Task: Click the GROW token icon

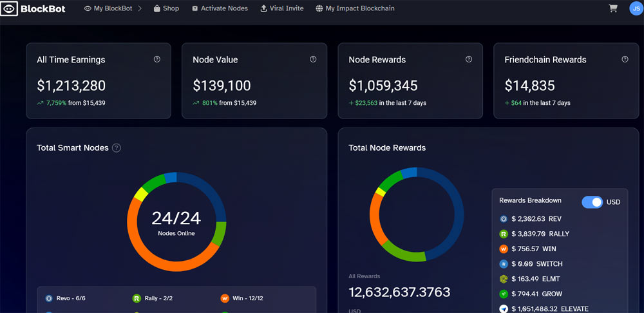Action: click(x=504, y=294)
